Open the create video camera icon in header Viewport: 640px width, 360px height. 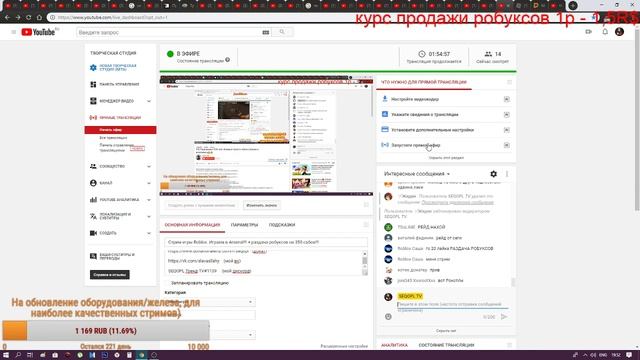click(589, 32)
